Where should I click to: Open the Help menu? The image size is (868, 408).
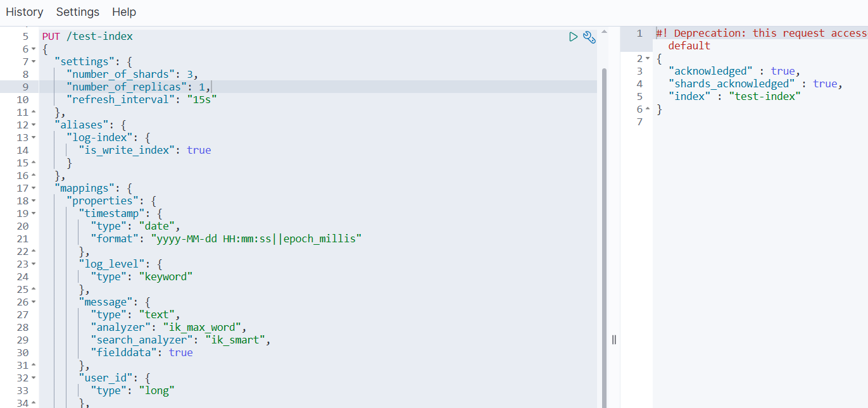tap(124, 12)
